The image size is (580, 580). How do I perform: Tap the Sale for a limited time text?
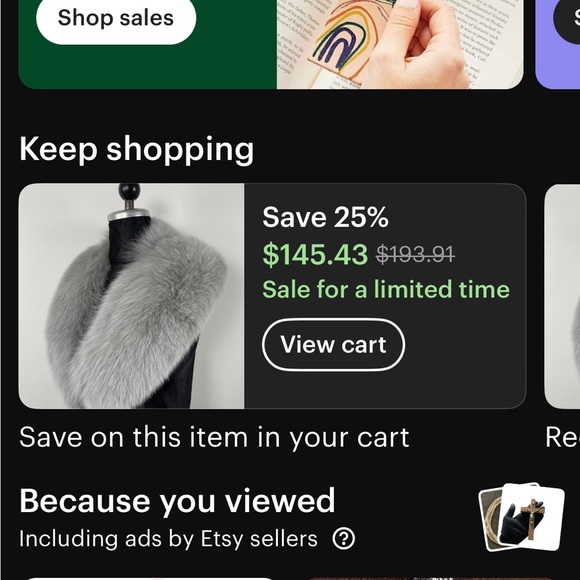[386, 289]
